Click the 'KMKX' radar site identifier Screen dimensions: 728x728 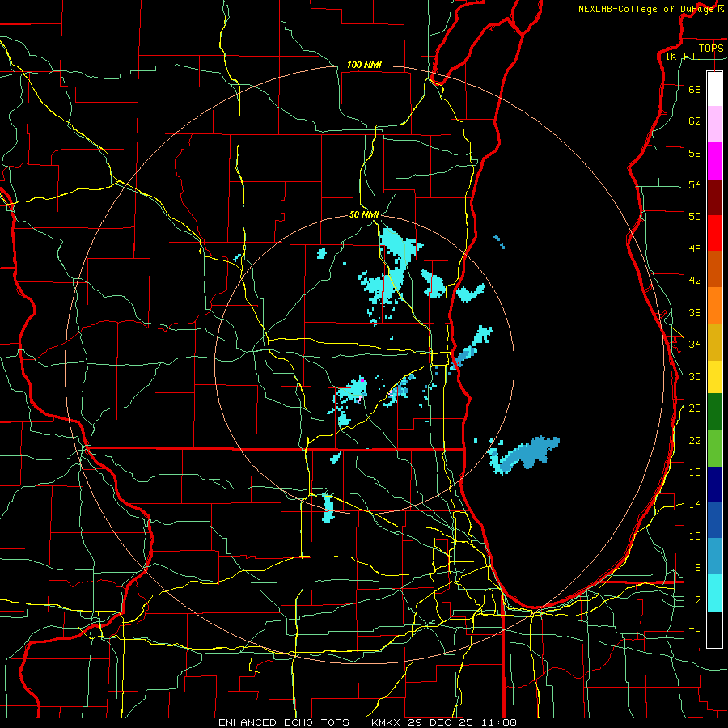[x=387, y=722]
